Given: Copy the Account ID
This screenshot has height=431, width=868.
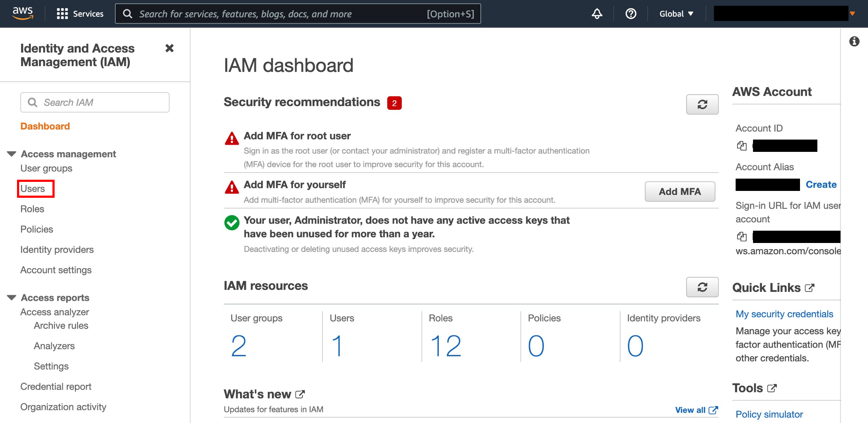Looking at the screenshot, I should 742,146.
